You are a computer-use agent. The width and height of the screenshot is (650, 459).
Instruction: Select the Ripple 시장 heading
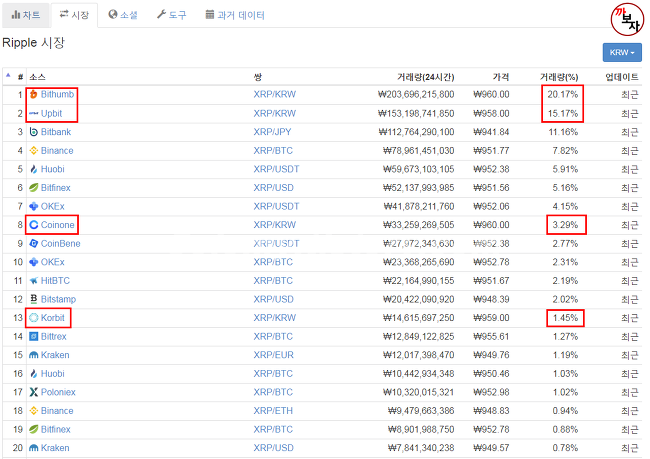pyautogui.click(x=34, y=43)
